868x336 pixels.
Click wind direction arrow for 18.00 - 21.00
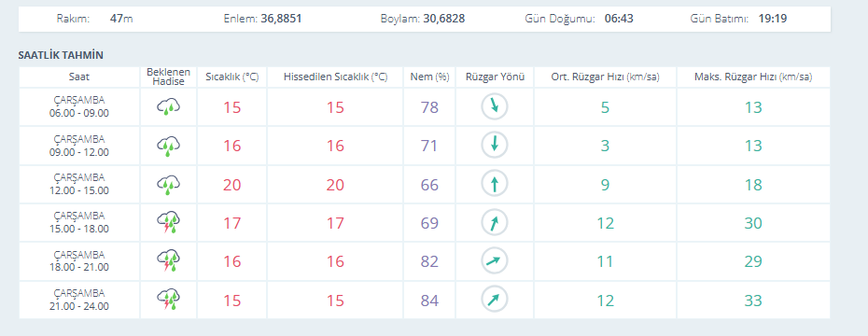pyautogui.click(x=495, y=261)
